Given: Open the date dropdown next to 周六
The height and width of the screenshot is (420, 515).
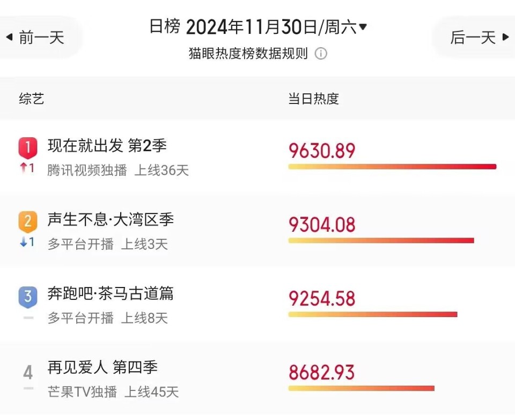Looking at the screenshot, I should [x=364, y=26].
